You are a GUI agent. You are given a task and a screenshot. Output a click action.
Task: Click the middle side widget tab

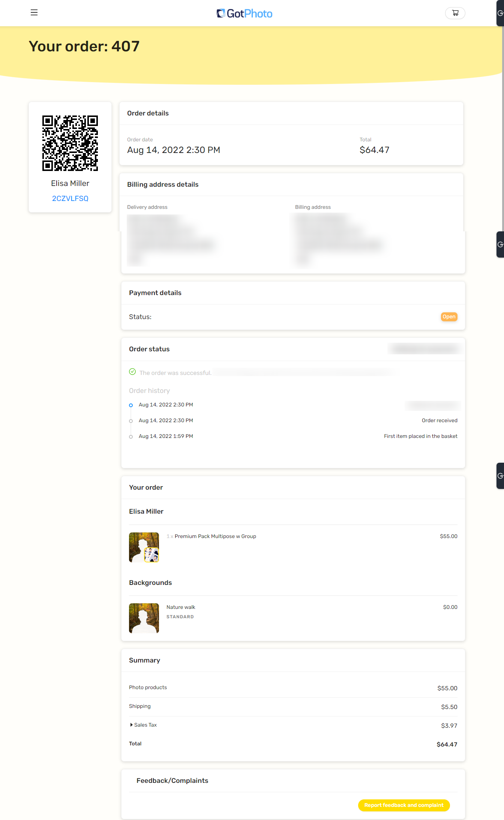click(x=500, y=244)
